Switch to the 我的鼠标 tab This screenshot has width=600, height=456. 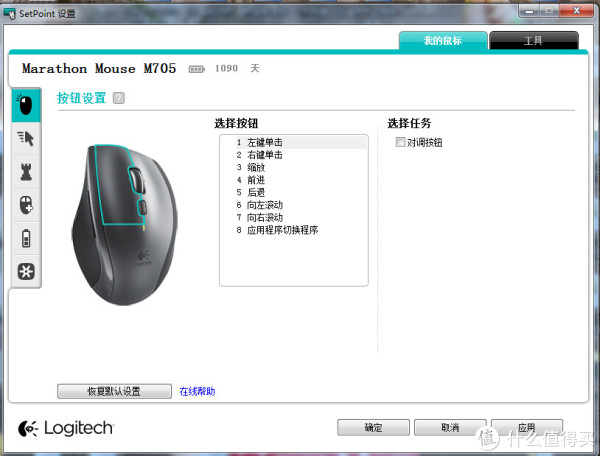pyautogui.click(x=443, y=41)
